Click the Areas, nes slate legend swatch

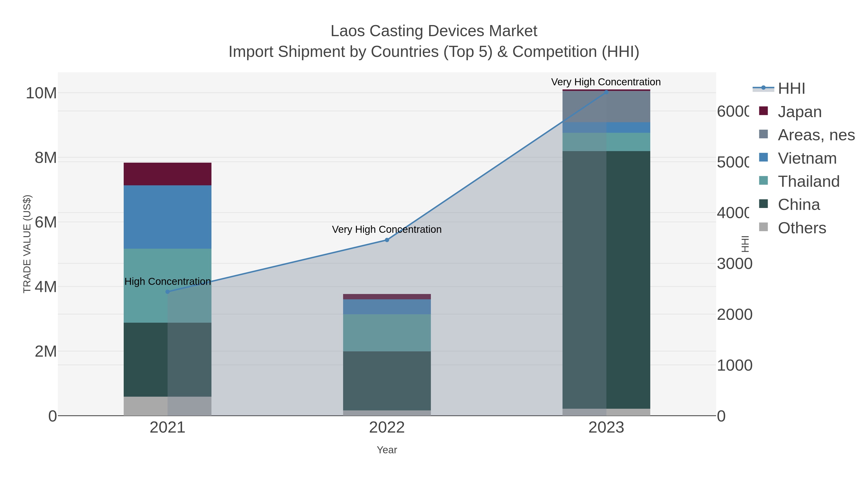(x=764, y=134)
